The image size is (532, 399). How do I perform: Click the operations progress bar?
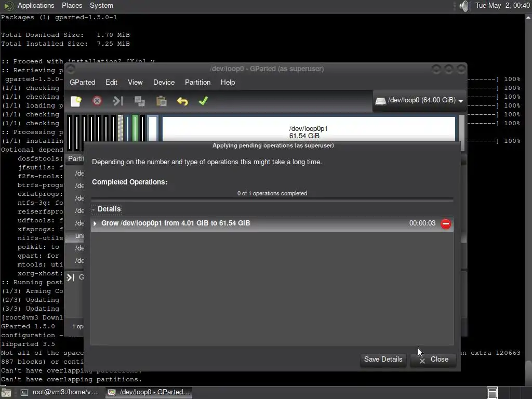[272, 199]
